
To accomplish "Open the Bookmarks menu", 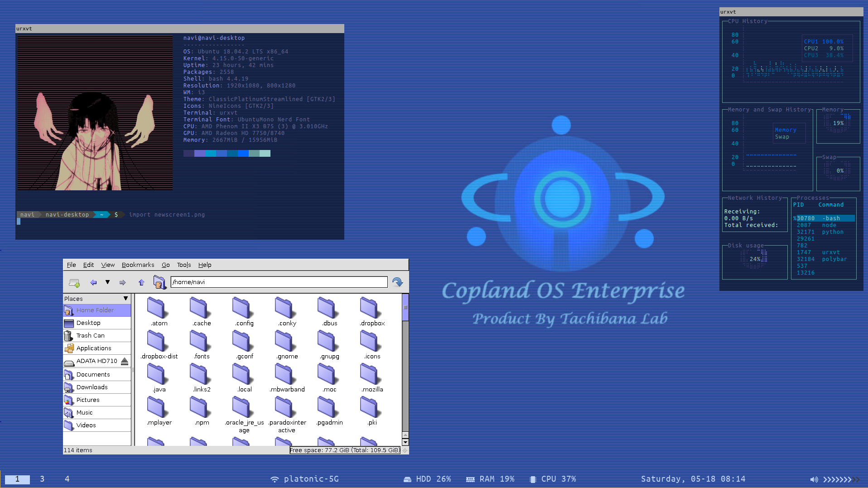I will pyautogui.click(x=138, y=265).
